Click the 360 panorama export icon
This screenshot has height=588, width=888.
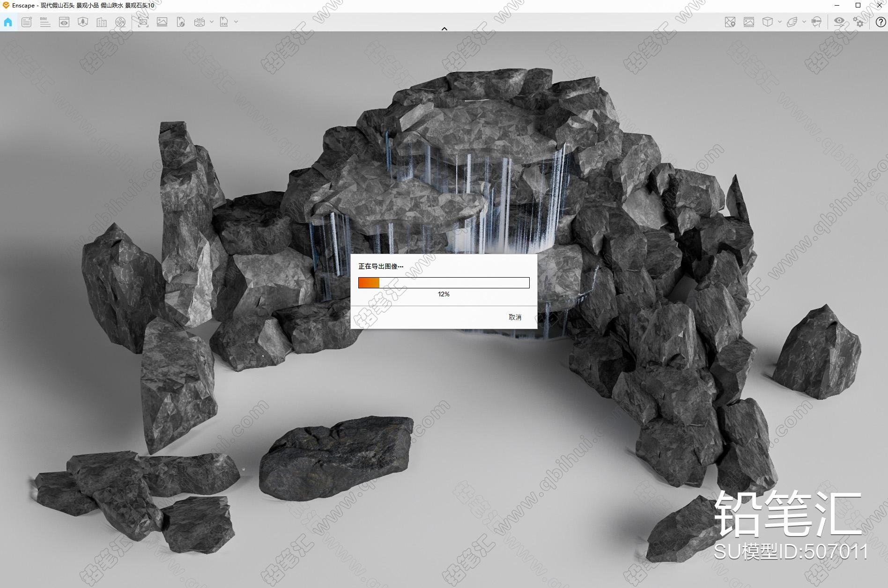pos(200,22)
